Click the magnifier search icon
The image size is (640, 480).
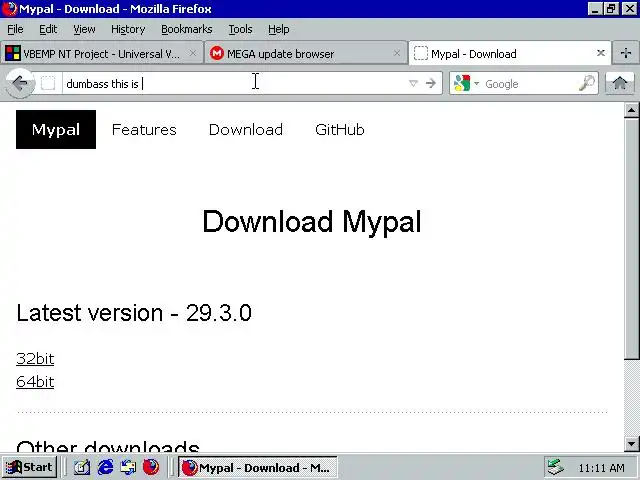(587, 83)
